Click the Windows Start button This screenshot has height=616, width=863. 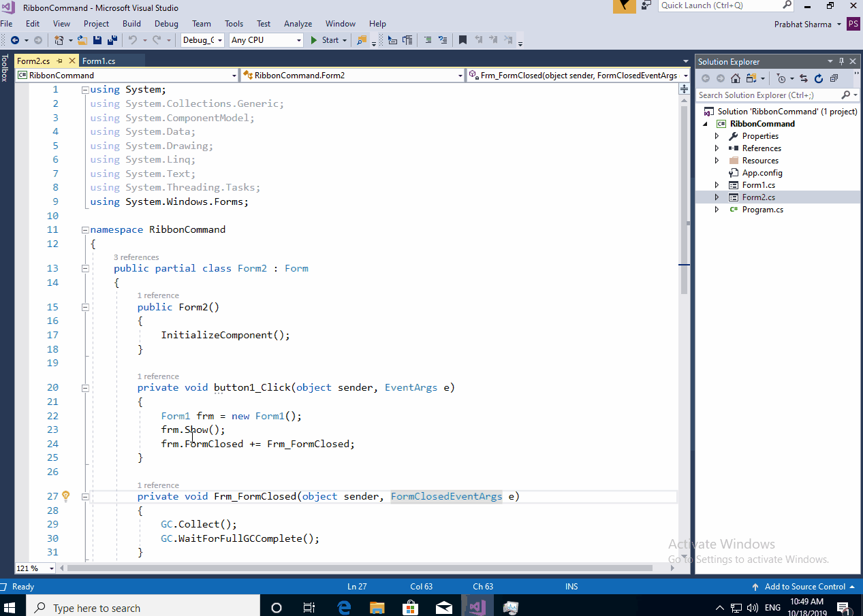(11, 607)
